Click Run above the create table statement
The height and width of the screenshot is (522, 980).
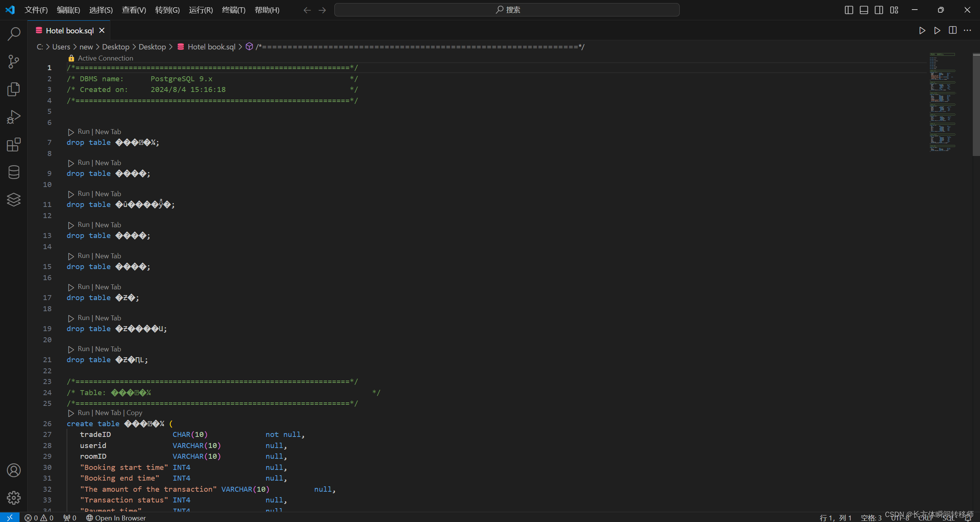(x=83, y=413)
